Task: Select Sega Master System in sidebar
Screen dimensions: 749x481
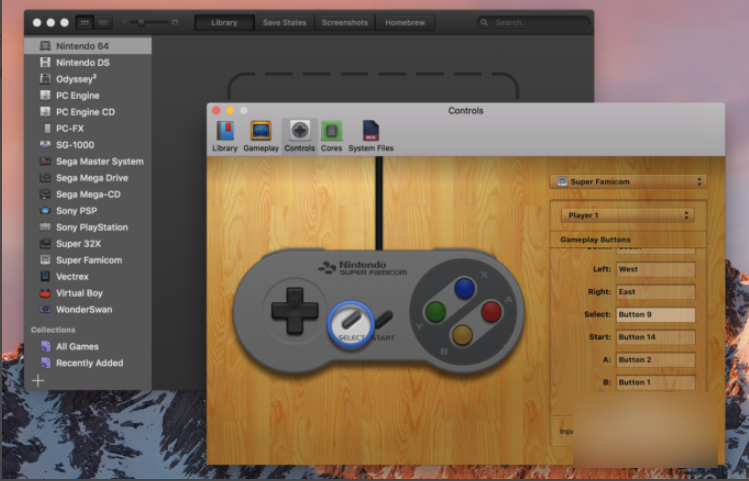Action: click(88, 161)
